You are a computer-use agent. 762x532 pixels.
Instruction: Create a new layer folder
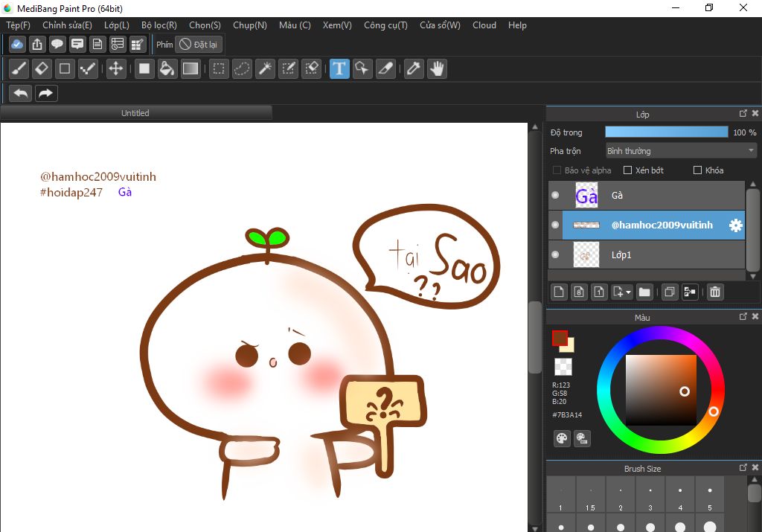coord(644,292)
